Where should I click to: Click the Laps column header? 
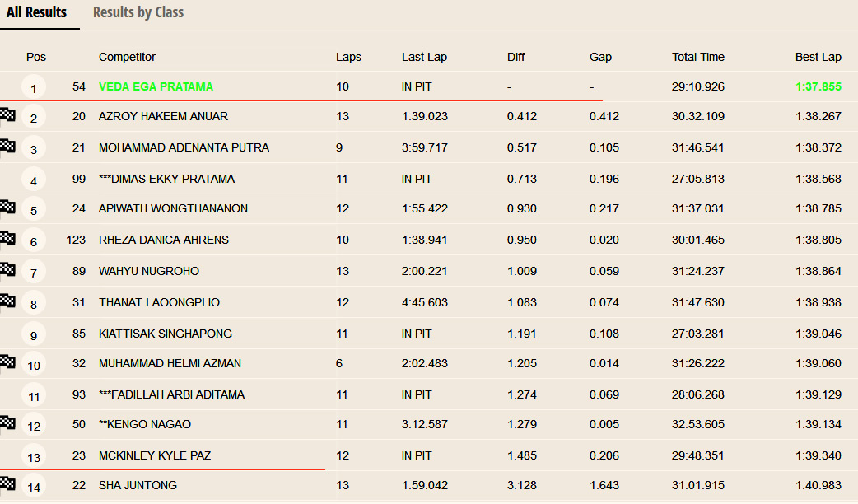click(348, 57)
